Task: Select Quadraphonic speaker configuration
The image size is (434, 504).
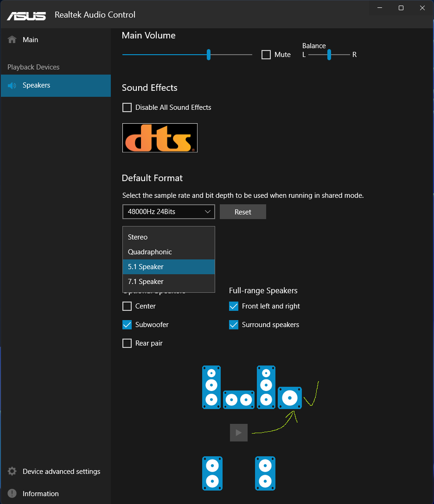Action: (169, 252)
